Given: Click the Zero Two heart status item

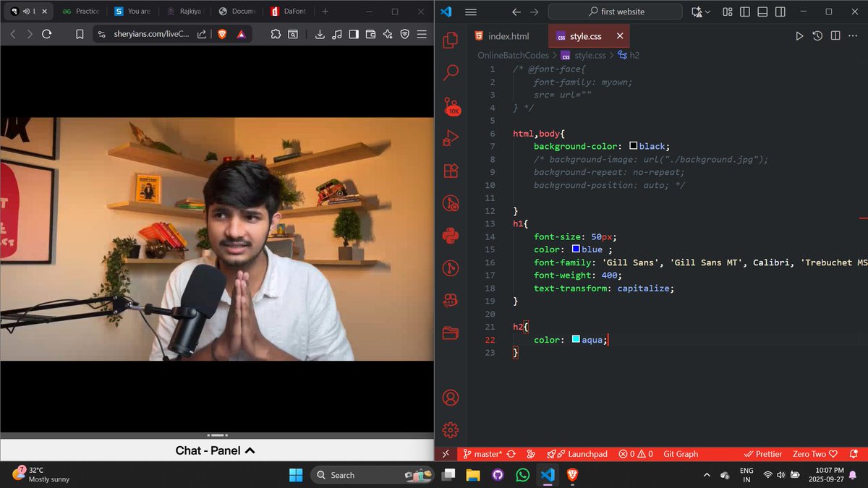Looking at the screenshot, I should [813, 454].
